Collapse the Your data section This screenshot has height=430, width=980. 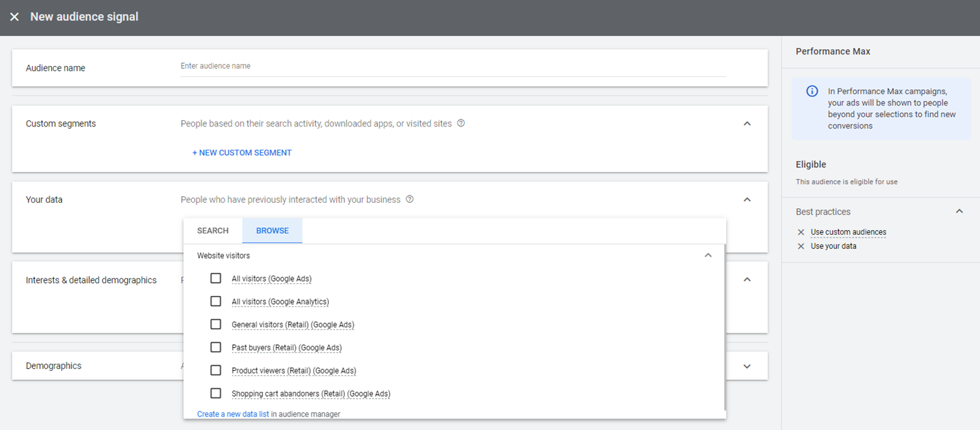[x=747, y=200]
